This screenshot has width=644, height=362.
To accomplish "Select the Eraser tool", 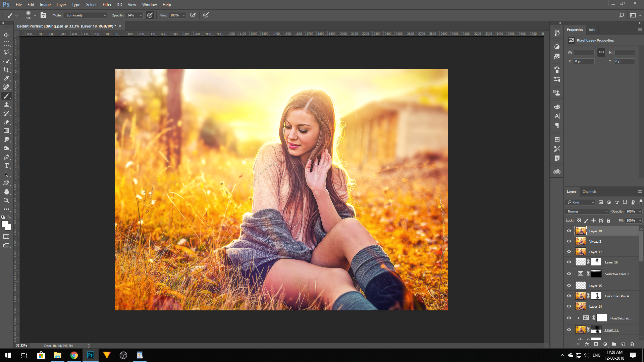I will (x=6, y=122).
